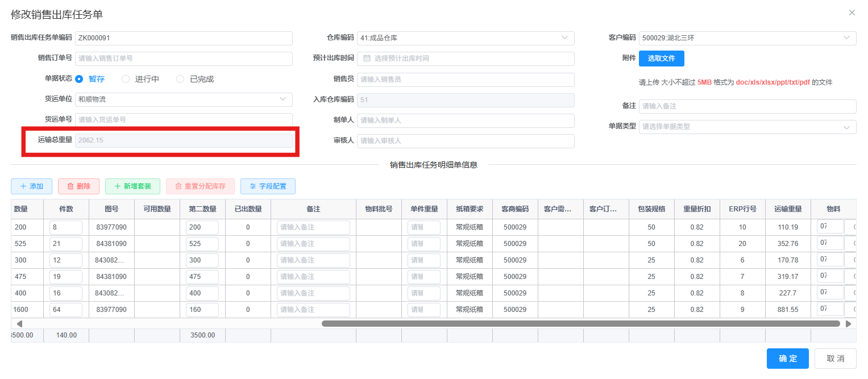Image resolution: width=868 pixels, height=379 pixels.
Task: Click the plus icon on 新增套装 button
Action: click(x=118, y=186)
